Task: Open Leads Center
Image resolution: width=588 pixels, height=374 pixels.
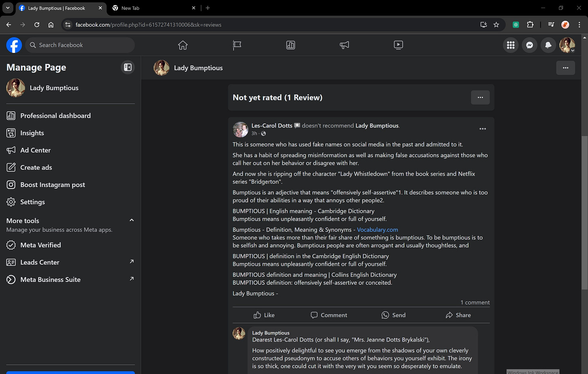Action: click(71, 262)
